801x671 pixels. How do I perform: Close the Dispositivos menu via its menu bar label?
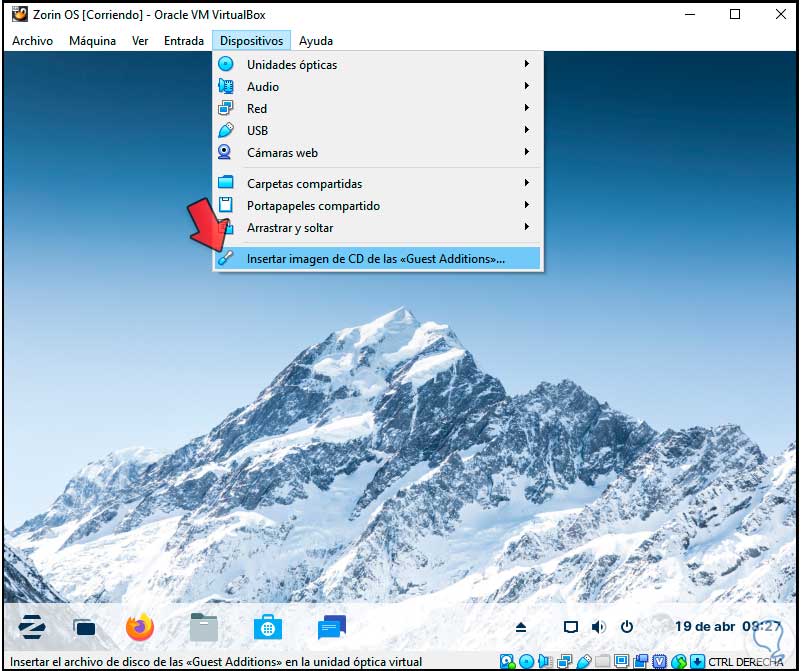(251, 41)
